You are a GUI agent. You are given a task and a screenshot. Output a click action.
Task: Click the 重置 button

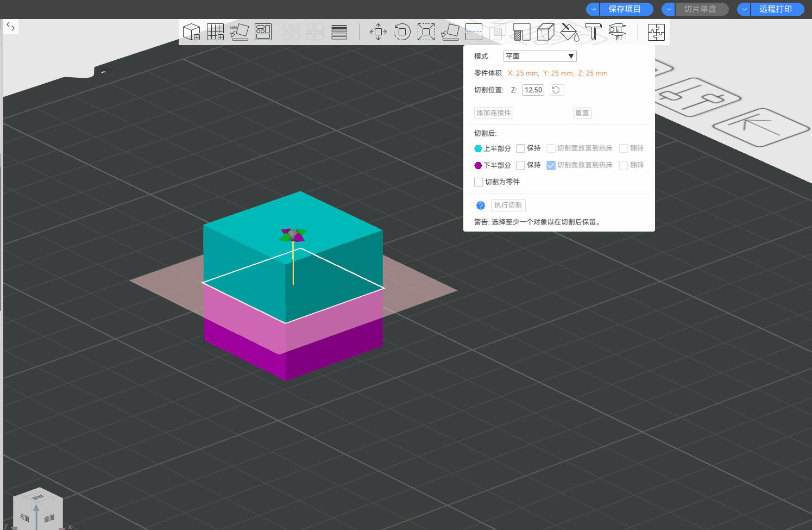click(582, 113)
